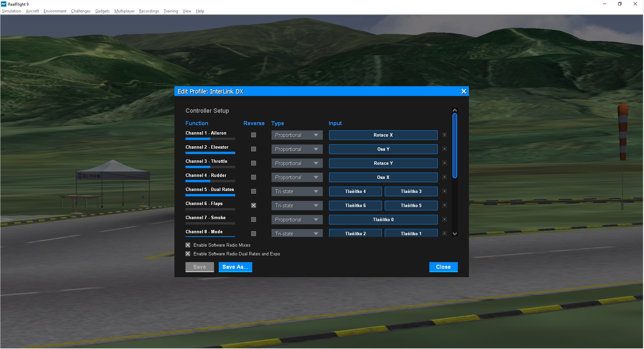Enable Reverse for Channel 1 Aileron
Viewport: 644px width, 349px height.
254,135
